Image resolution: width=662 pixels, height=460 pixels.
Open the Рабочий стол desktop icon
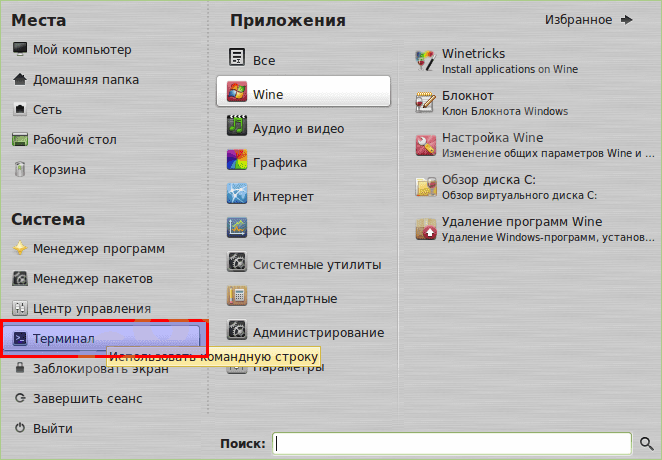19,139
